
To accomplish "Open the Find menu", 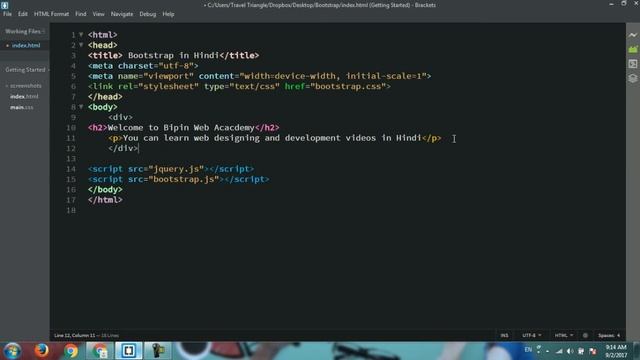I will [80, 14].
